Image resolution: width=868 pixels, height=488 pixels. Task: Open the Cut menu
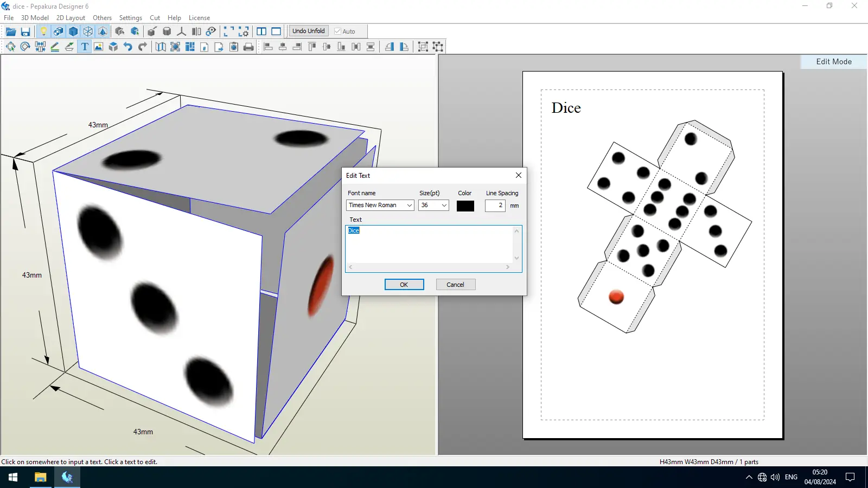tap(155, 18)
